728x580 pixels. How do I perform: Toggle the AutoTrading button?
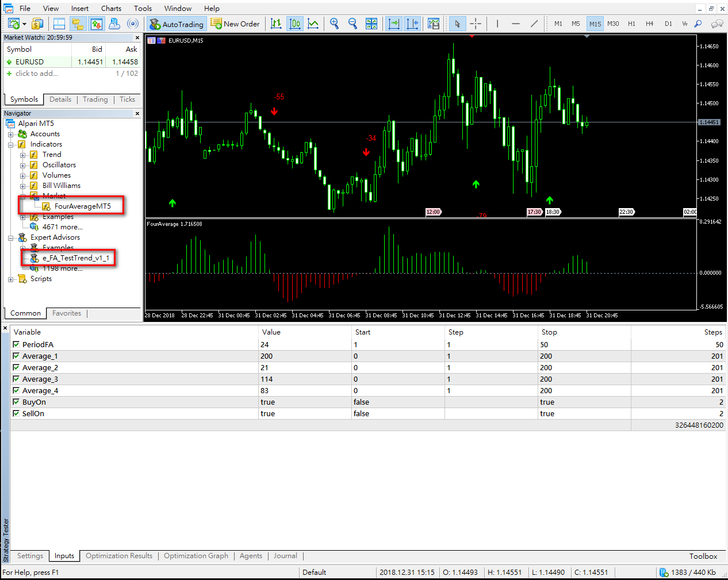point(177,24)
